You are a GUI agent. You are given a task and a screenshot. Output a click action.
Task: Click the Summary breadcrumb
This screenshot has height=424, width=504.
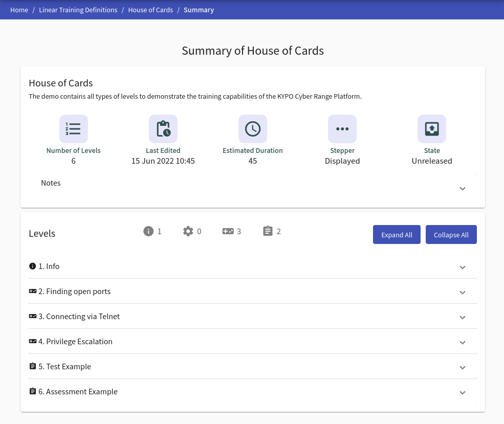[x=199, y=10]
